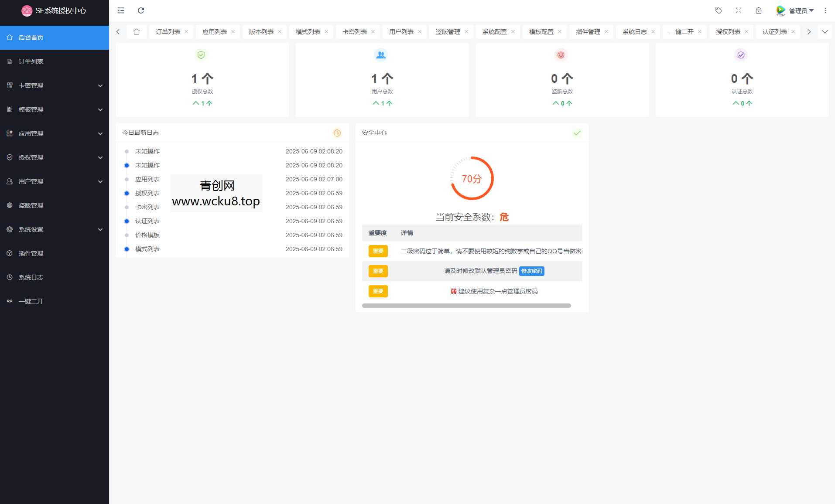Click the left tab scroll arrow

click(117, 31)
